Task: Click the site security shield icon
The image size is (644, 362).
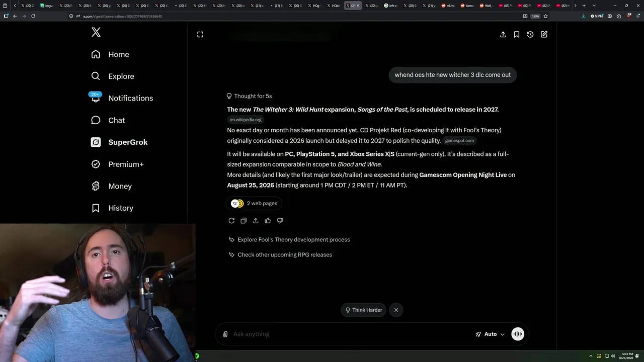Action: point(71,16)
